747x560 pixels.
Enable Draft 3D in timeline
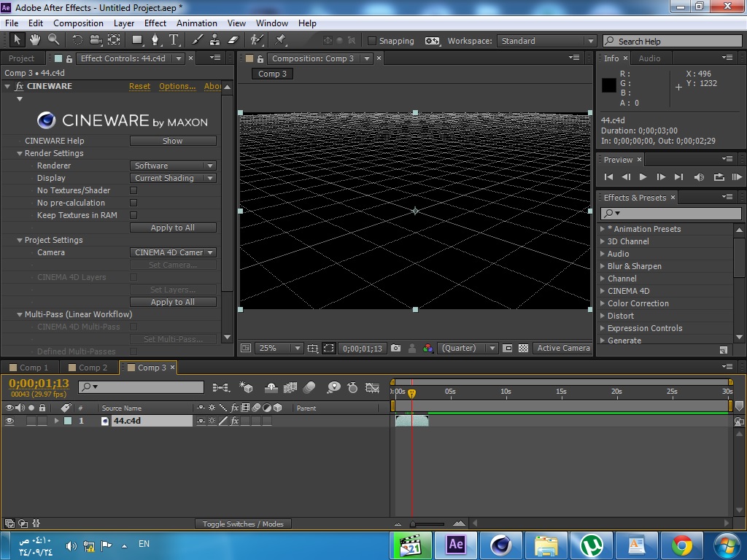[x=247, y=388]
